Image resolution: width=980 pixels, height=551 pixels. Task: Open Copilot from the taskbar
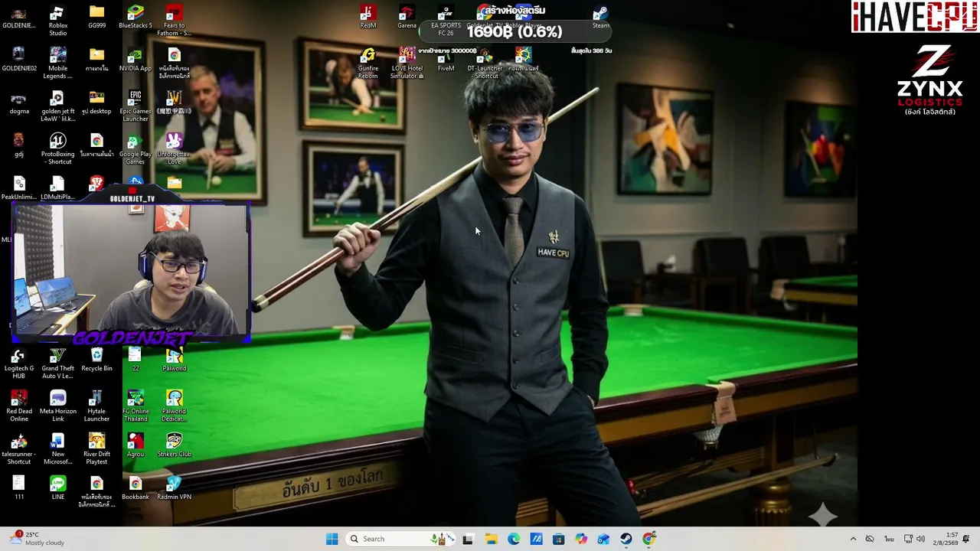[581, 539]
